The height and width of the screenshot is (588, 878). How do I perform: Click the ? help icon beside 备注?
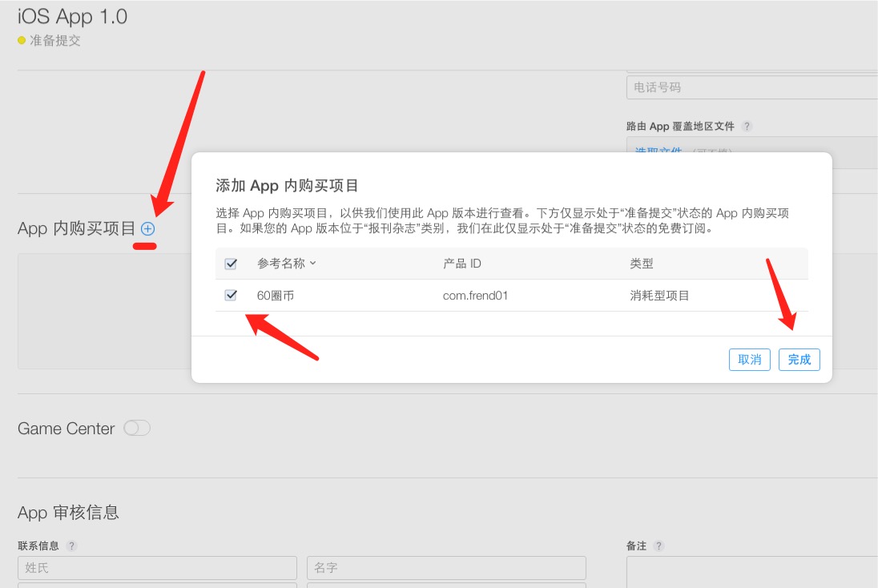[x=657, y=546]
